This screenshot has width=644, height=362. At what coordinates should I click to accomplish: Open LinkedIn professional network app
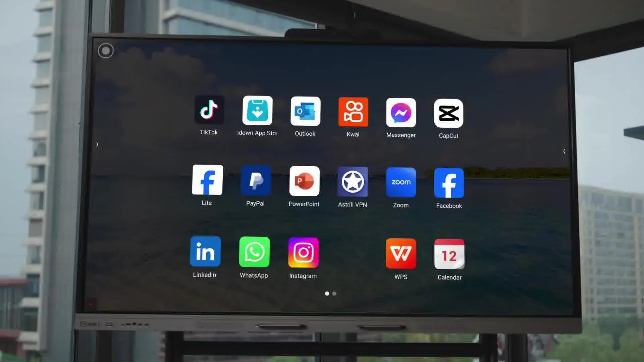pos(204,251)
